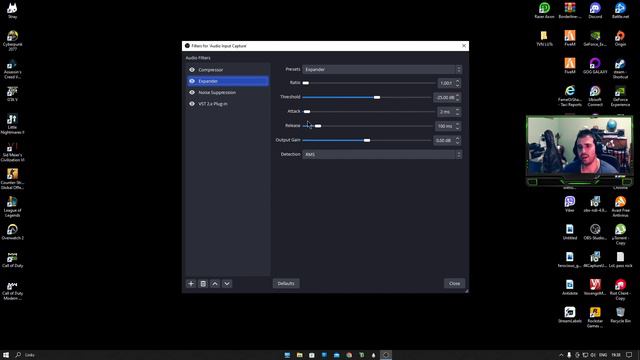Click the Ratio slider handle
The image size is (640, 360).
[305, 83]
